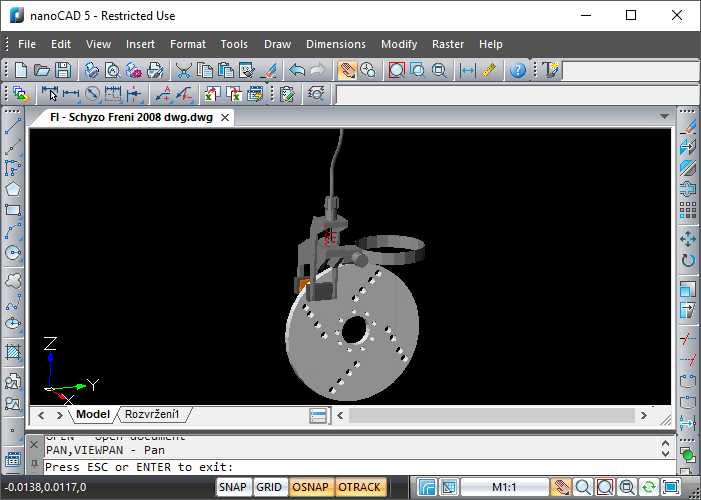Activate the Pan hand tool in toolbar
Image resolution: width=701 pixels, height=500 pixels.
point(347,70)
